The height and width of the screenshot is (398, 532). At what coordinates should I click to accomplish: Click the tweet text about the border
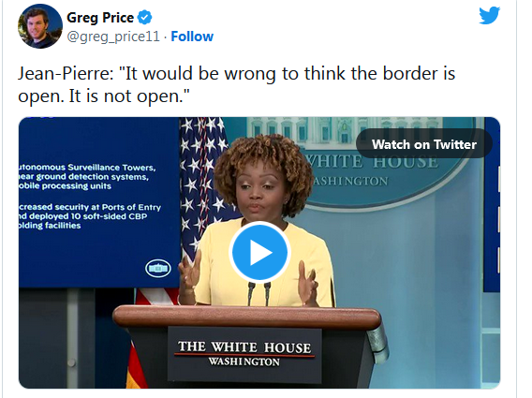[x=236, y=84]
